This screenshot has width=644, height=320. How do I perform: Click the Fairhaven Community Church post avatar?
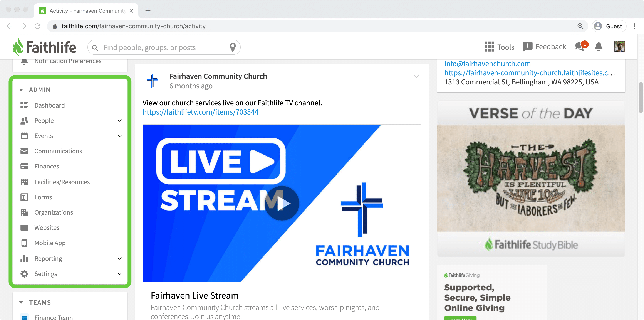point(152,81)
